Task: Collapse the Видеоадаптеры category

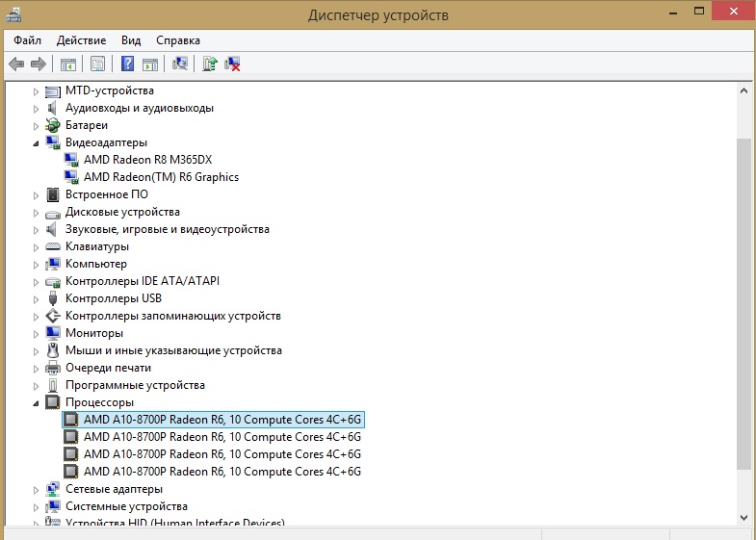Action: [37, 142]
